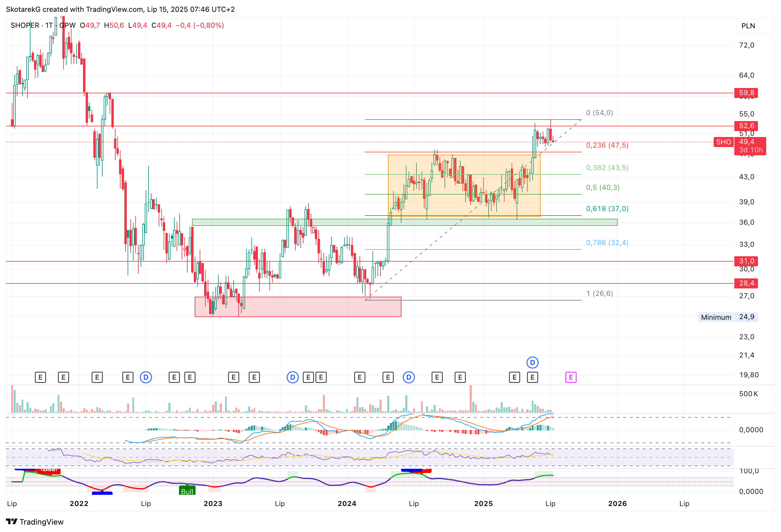Click the raised dividend D marker near 2025
Viewport: 781px width, 532px height.
(x=532, y=362)
